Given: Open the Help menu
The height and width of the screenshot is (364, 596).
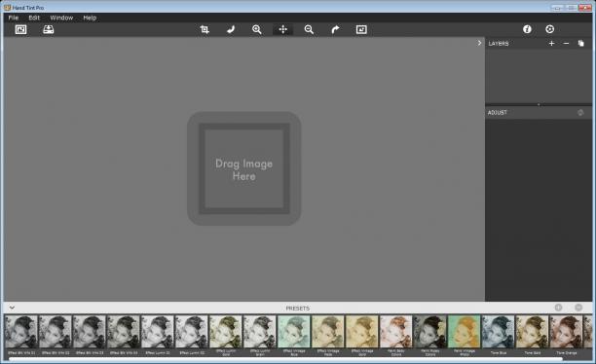Looking at the screenshot, I should click(x=90, y=18).
